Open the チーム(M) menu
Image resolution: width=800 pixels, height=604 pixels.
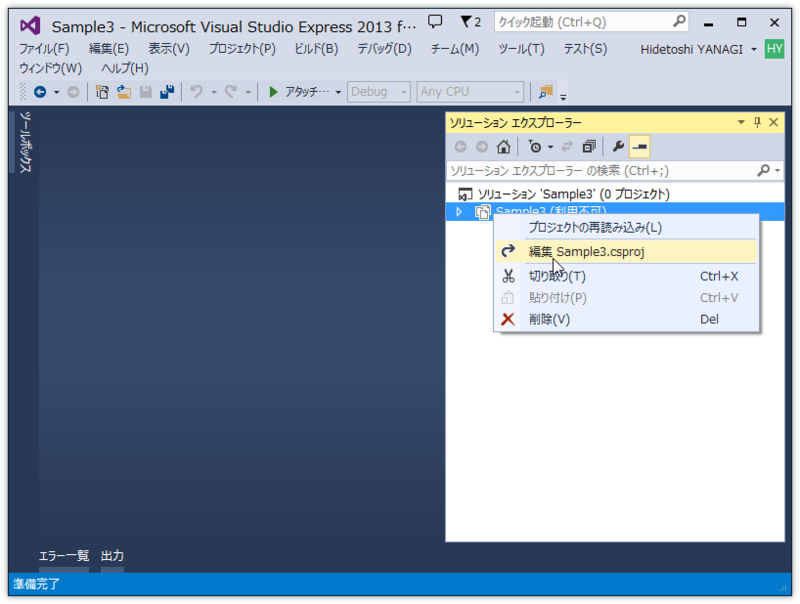point(455,49)
